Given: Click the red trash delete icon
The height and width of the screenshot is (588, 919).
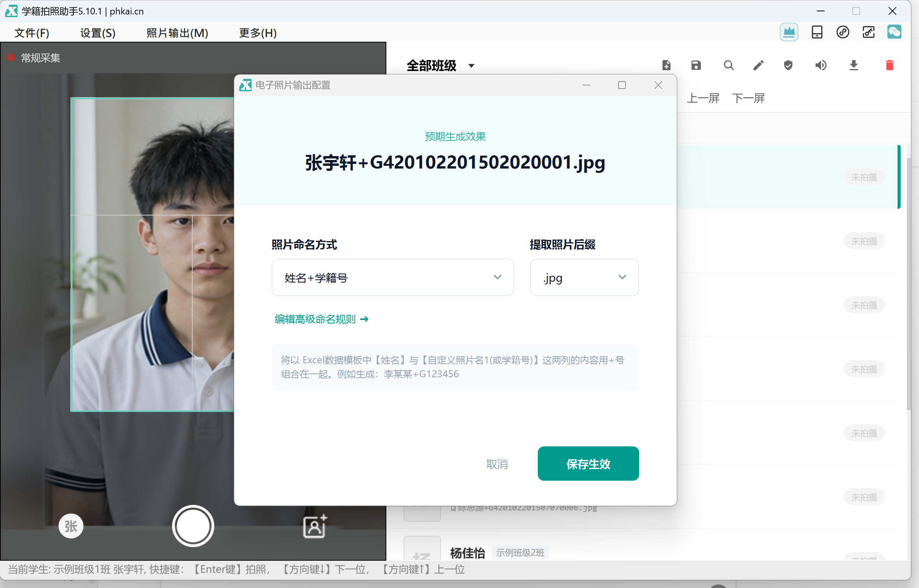Looking at the screenshot, I should point(889,65).
